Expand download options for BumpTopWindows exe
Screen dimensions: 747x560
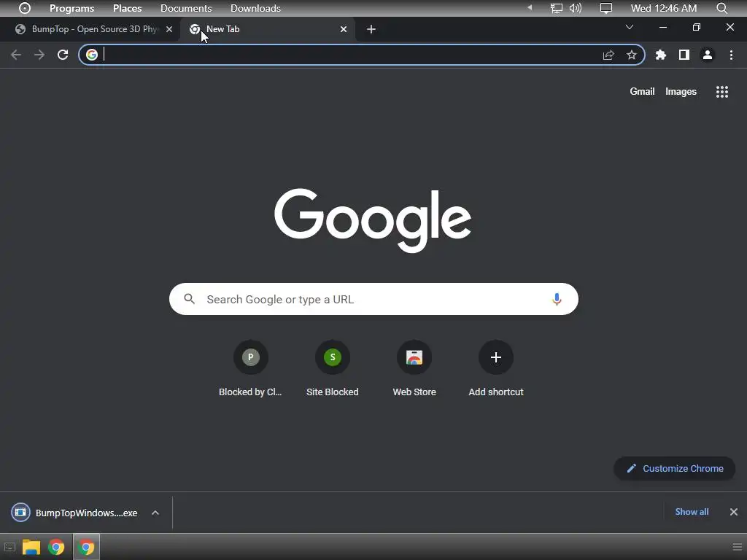tap(155, 513)
